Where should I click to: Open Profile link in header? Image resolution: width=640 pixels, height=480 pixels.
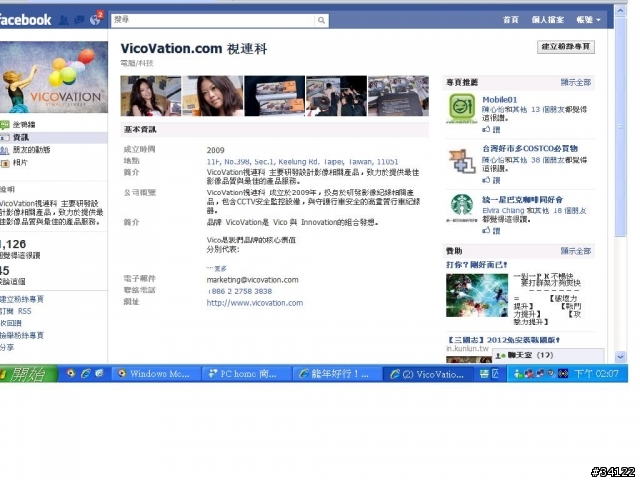point(547,20)
